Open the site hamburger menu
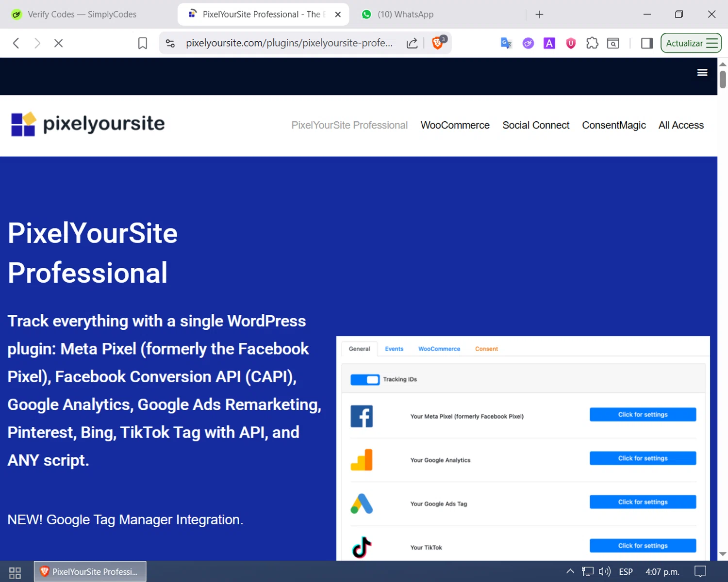 click(702, 73)
